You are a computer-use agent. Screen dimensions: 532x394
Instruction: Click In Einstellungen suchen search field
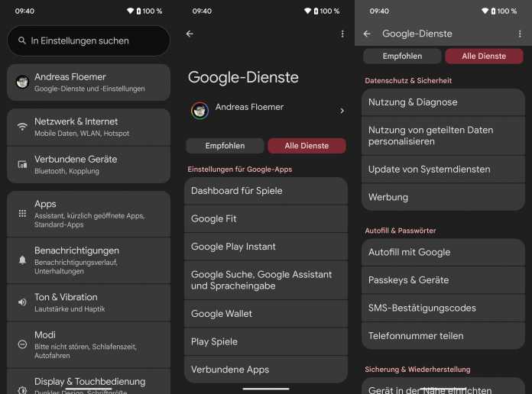click(89, 40)
